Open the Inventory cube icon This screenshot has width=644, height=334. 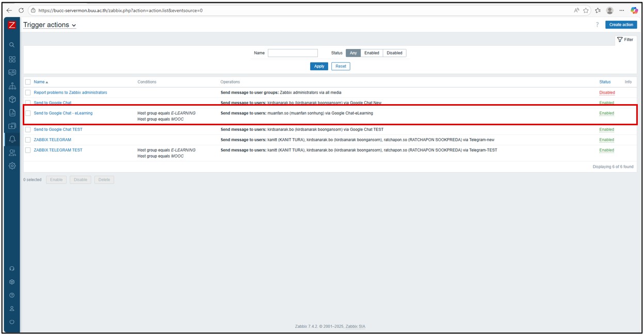click(12, 99)
